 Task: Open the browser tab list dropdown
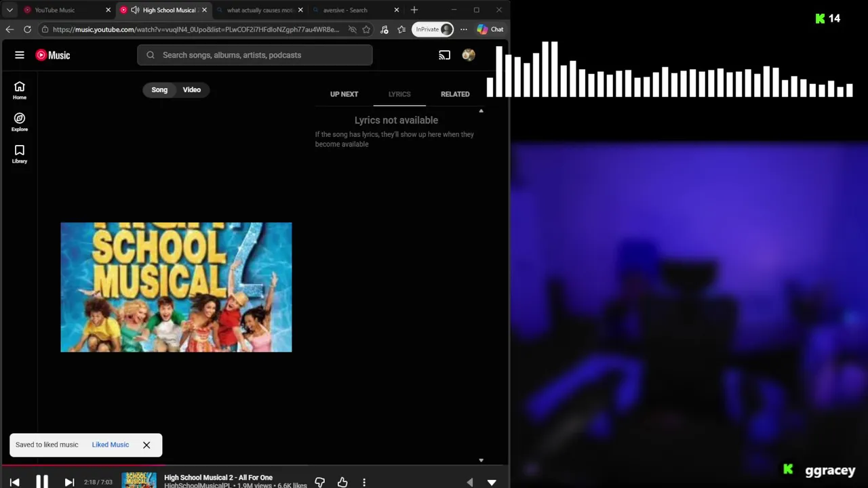[x=9, y=10]
